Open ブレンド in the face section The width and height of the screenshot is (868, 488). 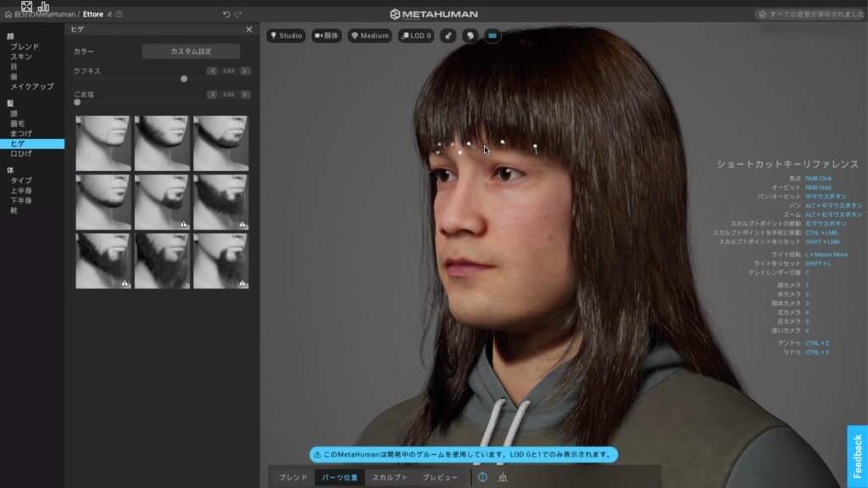pos(25,47)
